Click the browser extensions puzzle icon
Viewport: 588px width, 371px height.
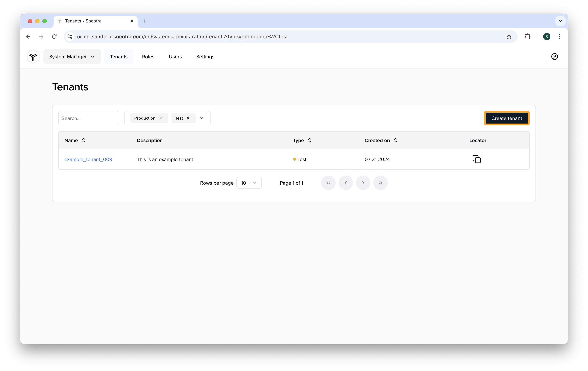tap(527, 36)
